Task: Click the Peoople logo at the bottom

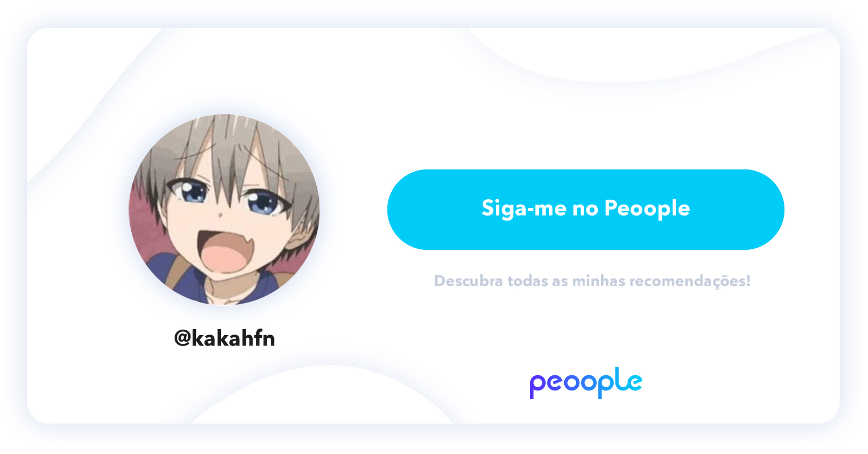Action: coord(586,383)
